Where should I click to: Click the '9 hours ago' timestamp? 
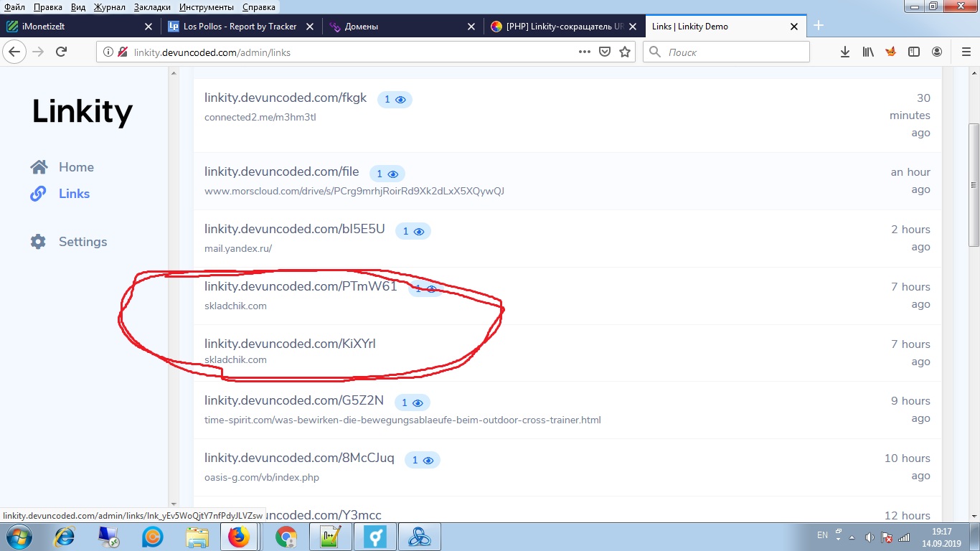pos(910,410)
